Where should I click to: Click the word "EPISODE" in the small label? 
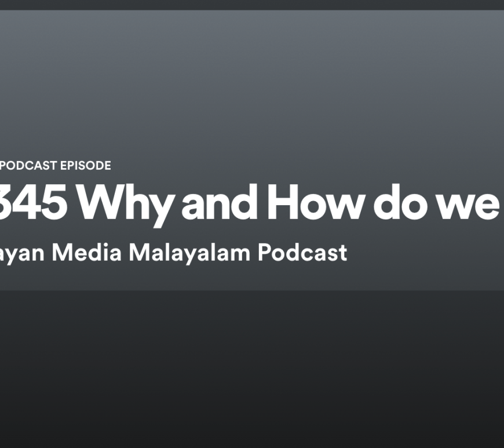pyautogui.click(x=85, y=166)
